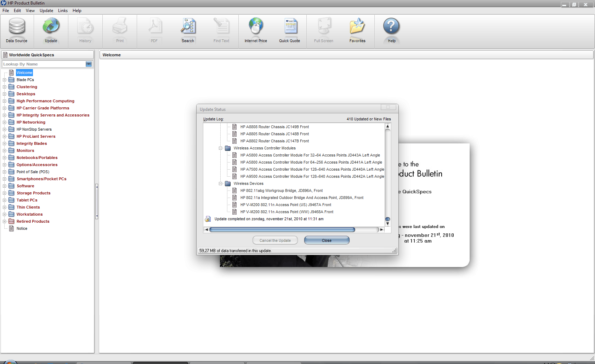Screen dimensions: 595x364
Task: Click the update log horizontal scrollbar thumb
Action: coord(282,230)
